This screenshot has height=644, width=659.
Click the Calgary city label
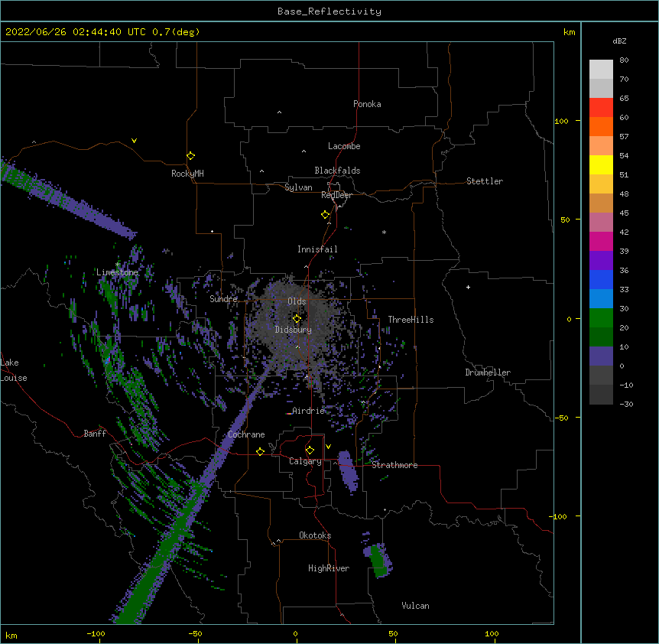(x=305, y=461)
